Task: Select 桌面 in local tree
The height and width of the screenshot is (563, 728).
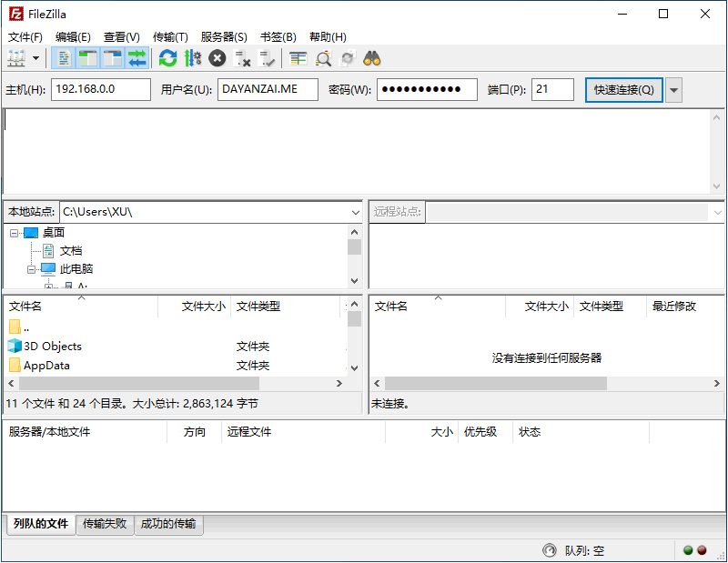Action: coord(54,233)
